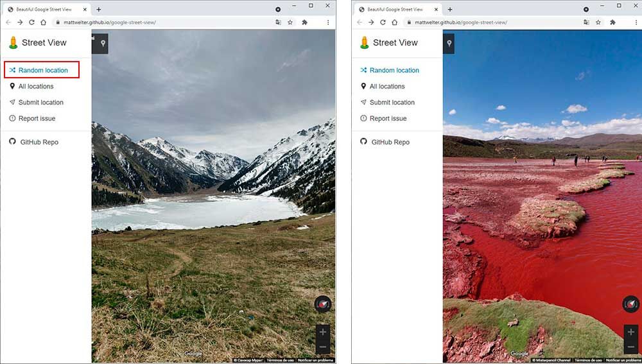Image resolution: width=642 pixels, height=364 pixels.
Task: Click the map pin icon over the snowy lake view
Action: pyautogui.click(x=103, y=44)
